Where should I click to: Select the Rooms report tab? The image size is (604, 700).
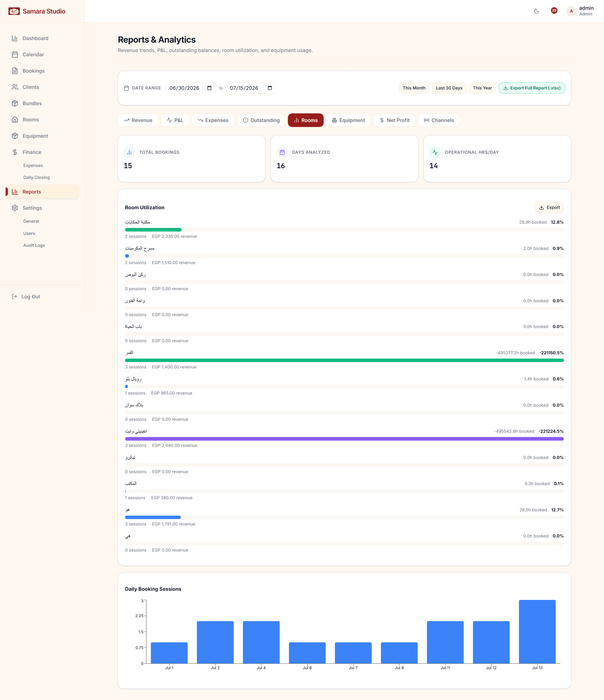pos(306,120)
